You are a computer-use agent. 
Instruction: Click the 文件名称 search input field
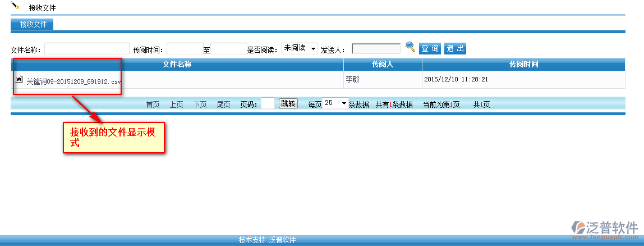pyautogui.click(x=87, y=49)
